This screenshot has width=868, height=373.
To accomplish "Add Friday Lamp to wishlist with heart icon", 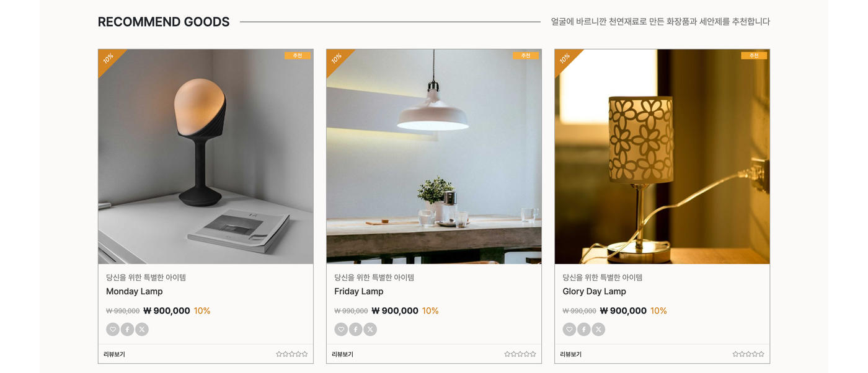I will click(341, 330).
